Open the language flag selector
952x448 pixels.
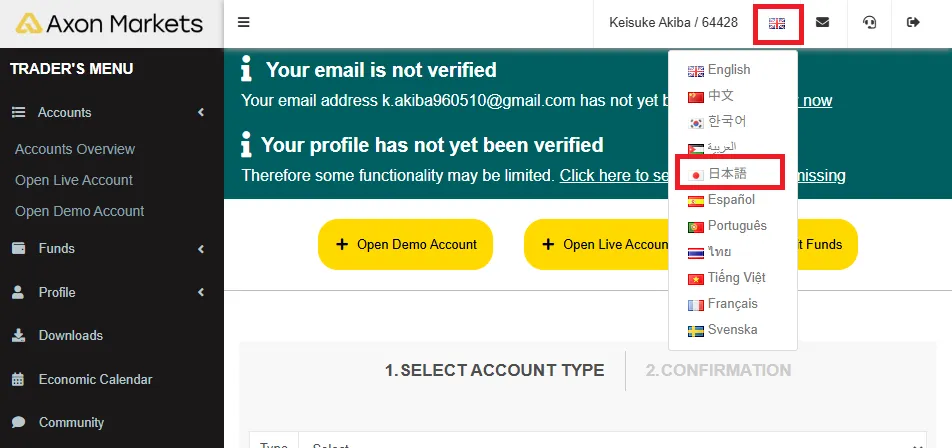[x=777, y=23]
